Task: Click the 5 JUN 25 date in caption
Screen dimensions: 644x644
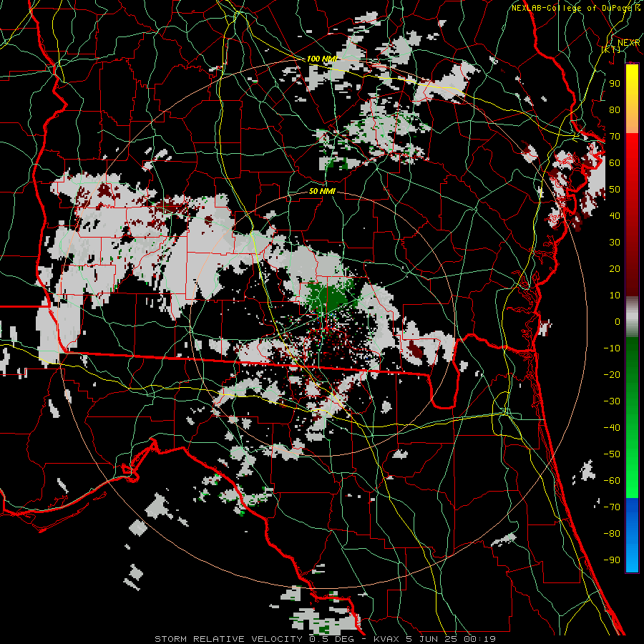Action: 431,639
